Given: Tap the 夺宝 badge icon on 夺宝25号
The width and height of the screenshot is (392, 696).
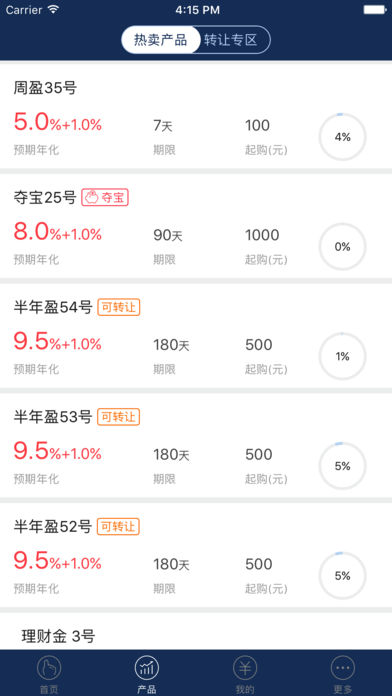Looking at the screenshot, I should [105, 198].
